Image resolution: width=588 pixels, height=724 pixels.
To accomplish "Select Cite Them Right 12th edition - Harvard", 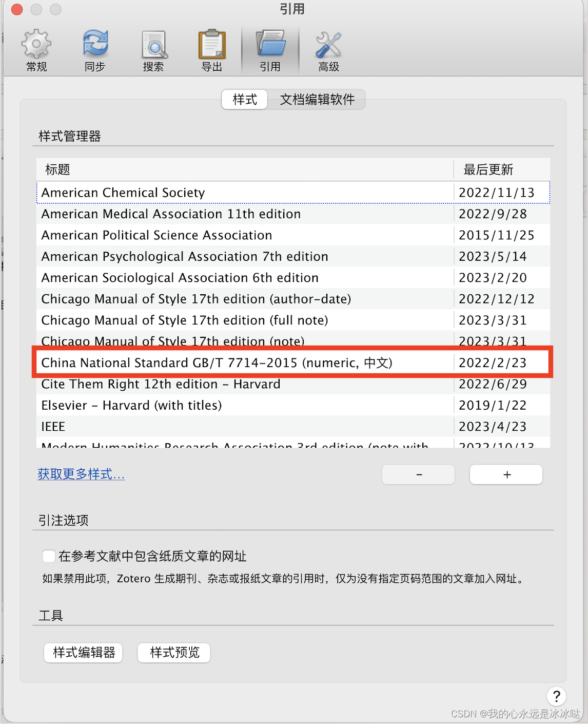I will tap(293, 385).
